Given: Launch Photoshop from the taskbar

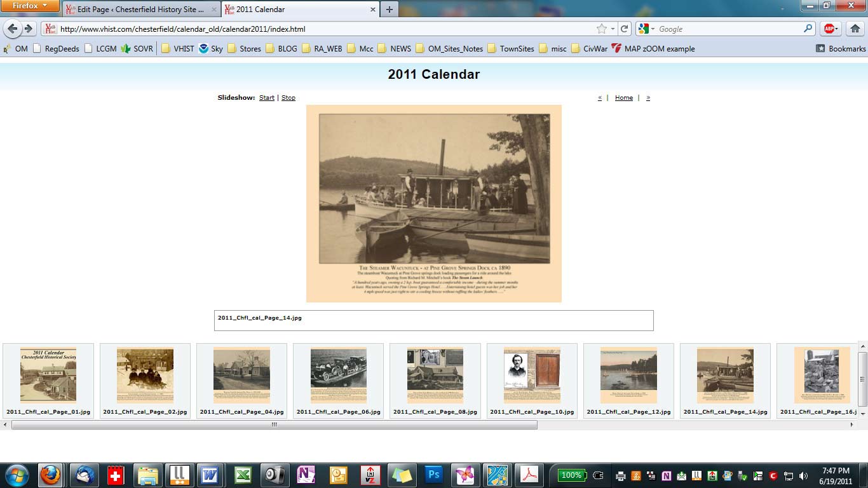Looking at the screenshot, I should (x=434, y=475).
